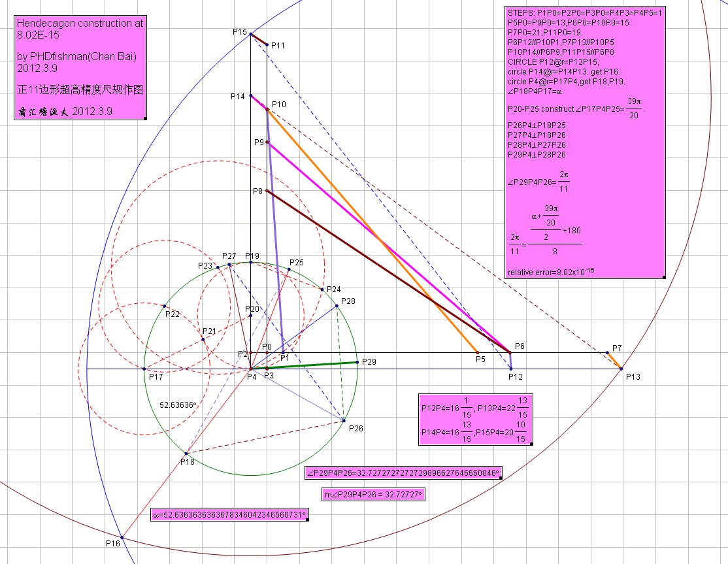Select point P11 near the top
The image size is (728, 564).
267,46
